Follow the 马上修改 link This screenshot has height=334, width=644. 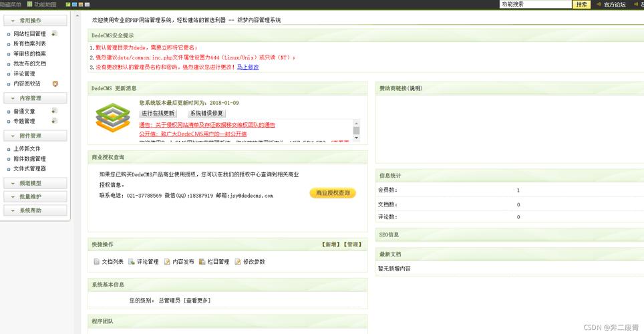click(x=248, y=67)
